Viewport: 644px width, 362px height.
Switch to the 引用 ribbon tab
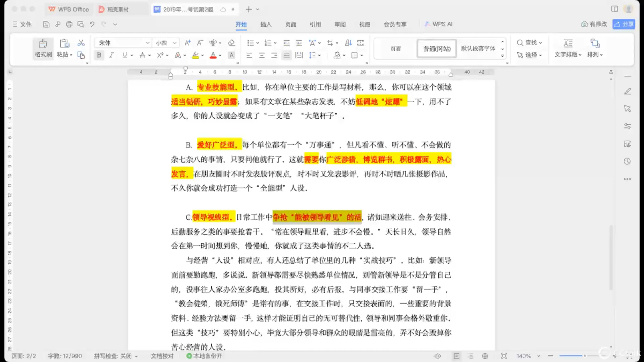[x=315, y=24]
